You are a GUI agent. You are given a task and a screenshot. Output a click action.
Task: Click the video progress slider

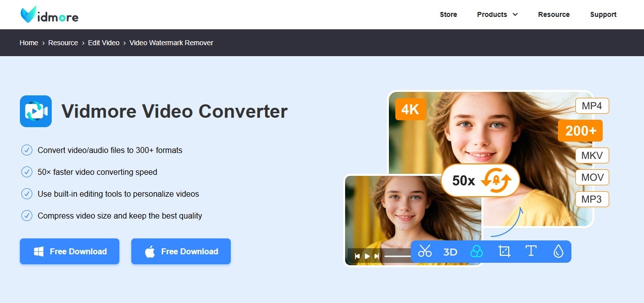pos(398,256)
